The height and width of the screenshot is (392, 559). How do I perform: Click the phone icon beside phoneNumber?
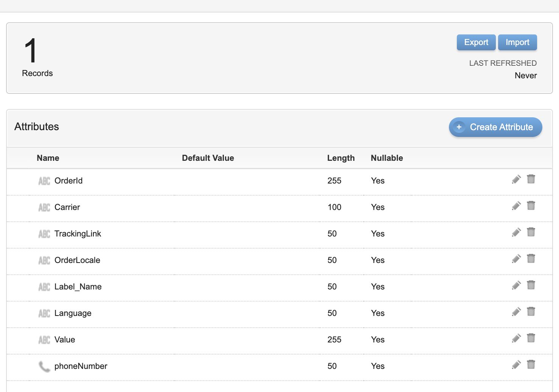(44, 367)
